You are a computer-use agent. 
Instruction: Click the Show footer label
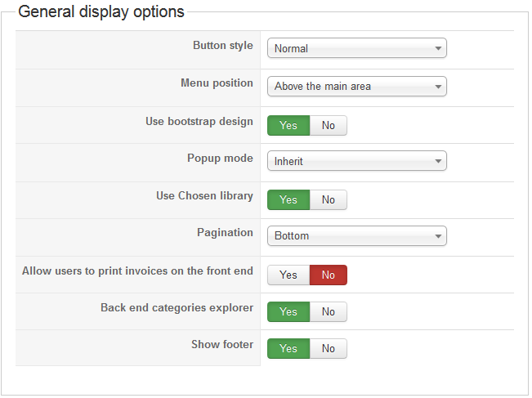(x=222, y=344)
